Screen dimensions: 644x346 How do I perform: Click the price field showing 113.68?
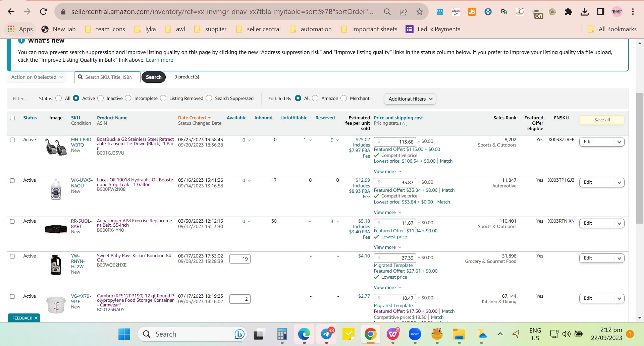395,142
